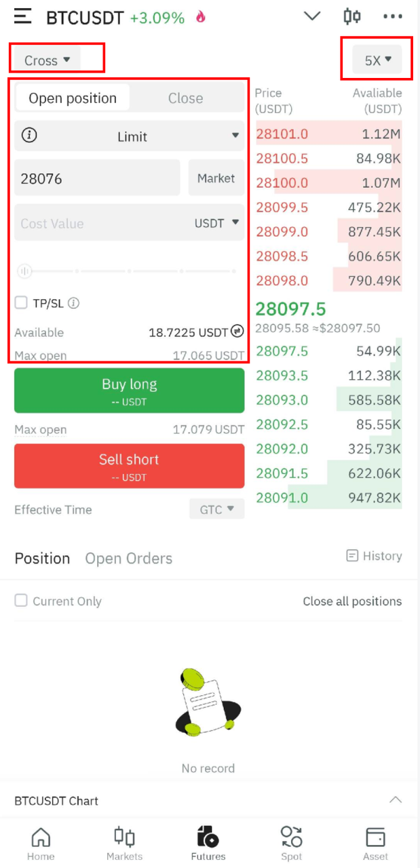Open the Cross margin mode dropdown
This screenshot has height=868, width=420.
[47, 60]
